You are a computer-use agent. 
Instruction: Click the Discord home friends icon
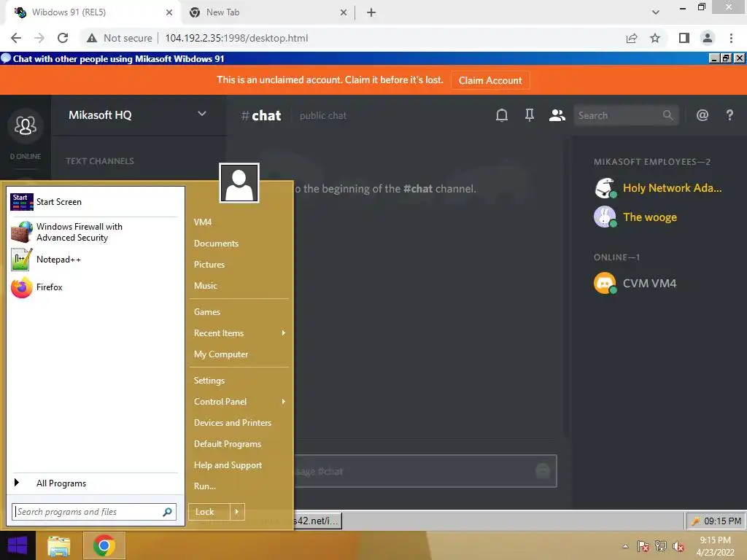tap(26, 125)
